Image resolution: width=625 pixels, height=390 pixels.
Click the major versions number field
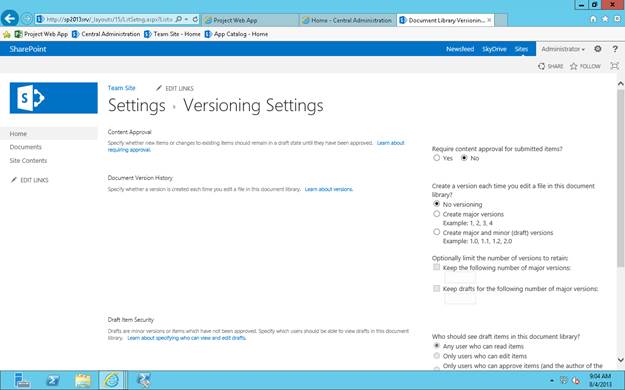460,278
